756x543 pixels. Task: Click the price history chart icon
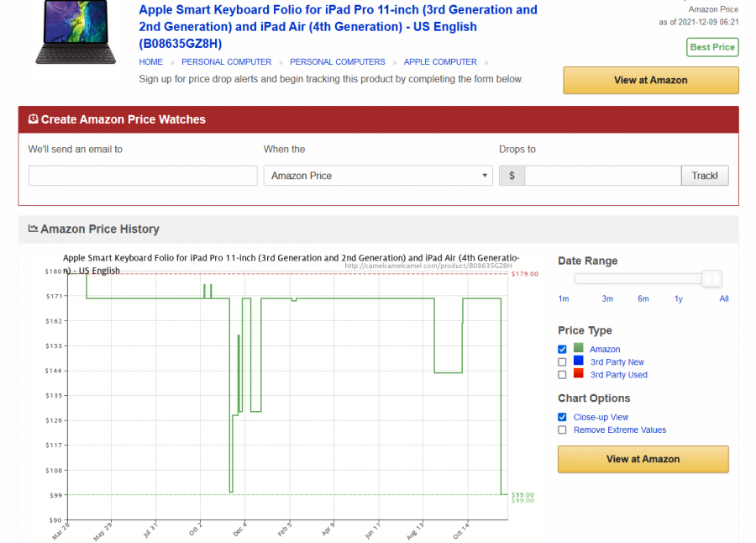click(33, 229)
